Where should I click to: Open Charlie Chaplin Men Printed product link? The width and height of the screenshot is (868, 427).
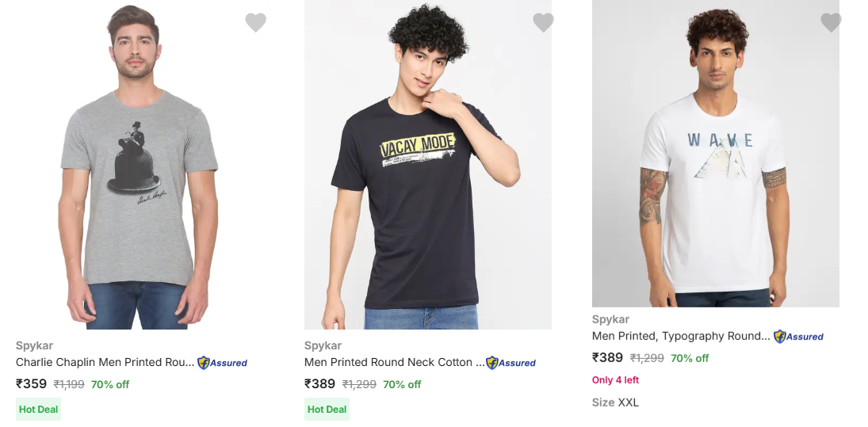(105, 362)
